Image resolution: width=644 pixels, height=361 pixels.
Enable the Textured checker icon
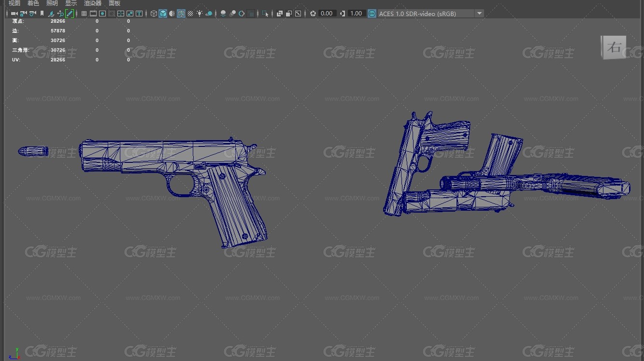(x=190, y=14)
